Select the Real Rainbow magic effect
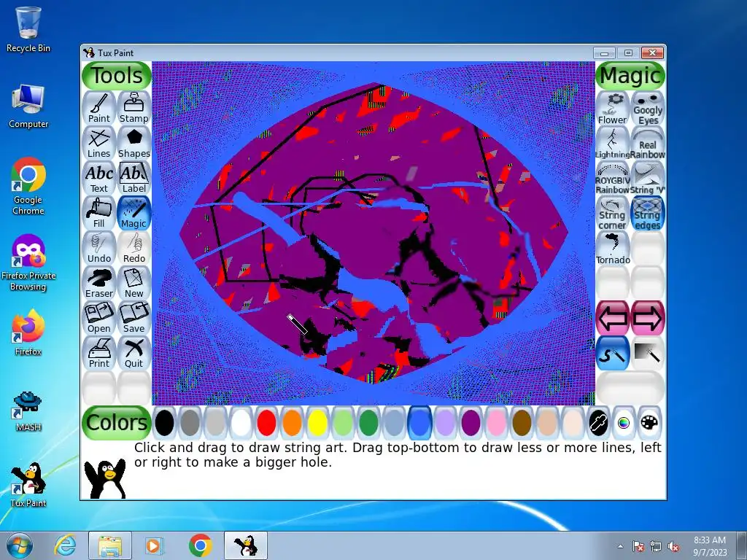 648,143
